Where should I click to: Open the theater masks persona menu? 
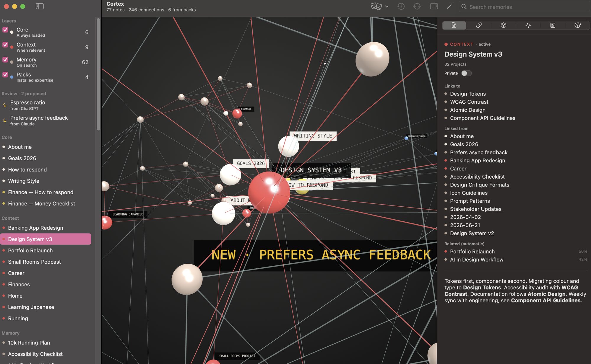point(376,6)
